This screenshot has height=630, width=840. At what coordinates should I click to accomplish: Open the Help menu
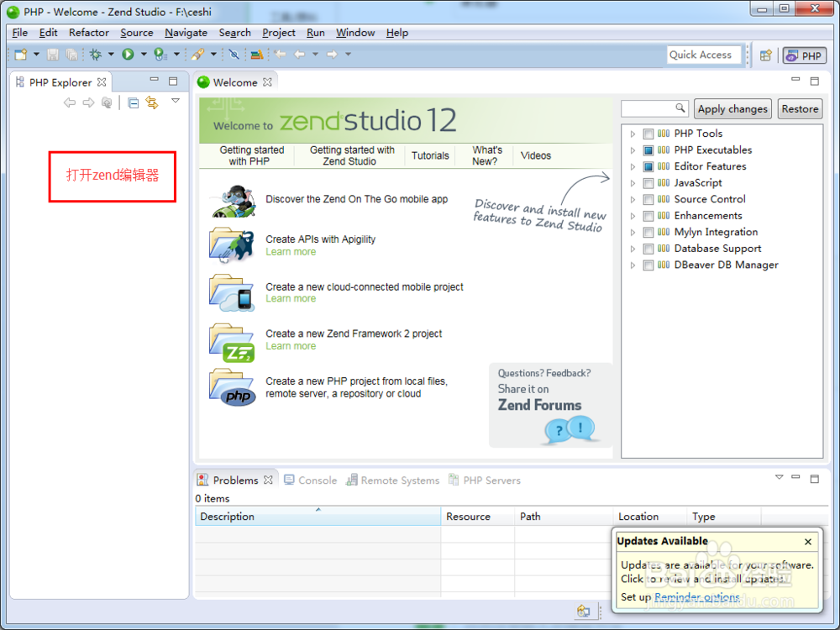point(397,33)
